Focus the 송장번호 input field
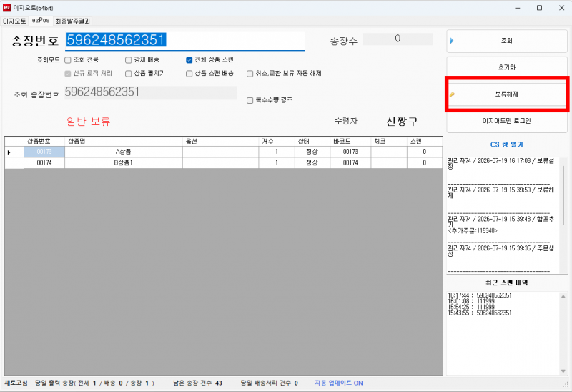 tap(185, 40)
